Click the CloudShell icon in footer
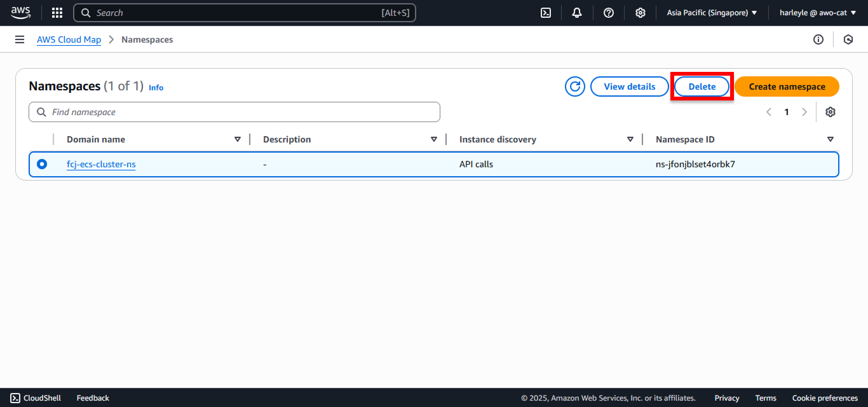 15,398
